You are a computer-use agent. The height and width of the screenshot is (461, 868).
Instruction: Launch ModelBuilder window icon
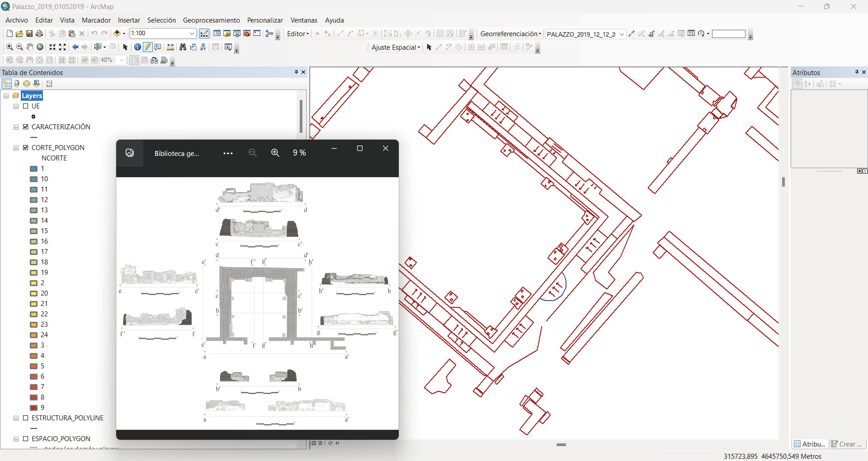[269, 33]
